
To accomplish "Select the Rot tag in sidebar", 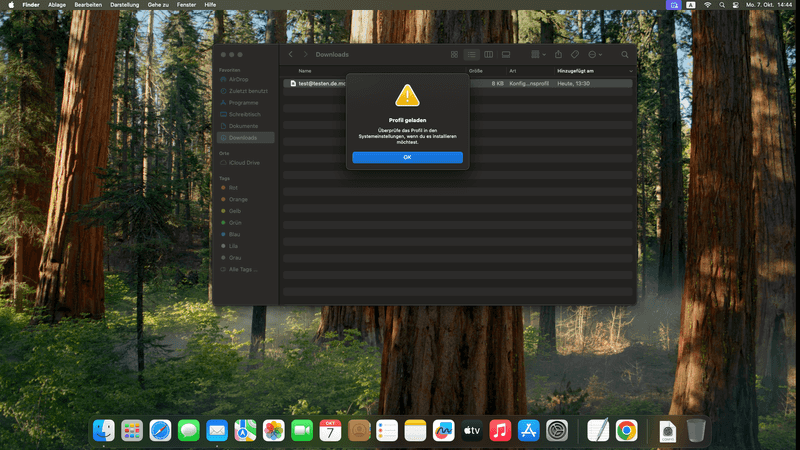I will (x=233, y=187).
